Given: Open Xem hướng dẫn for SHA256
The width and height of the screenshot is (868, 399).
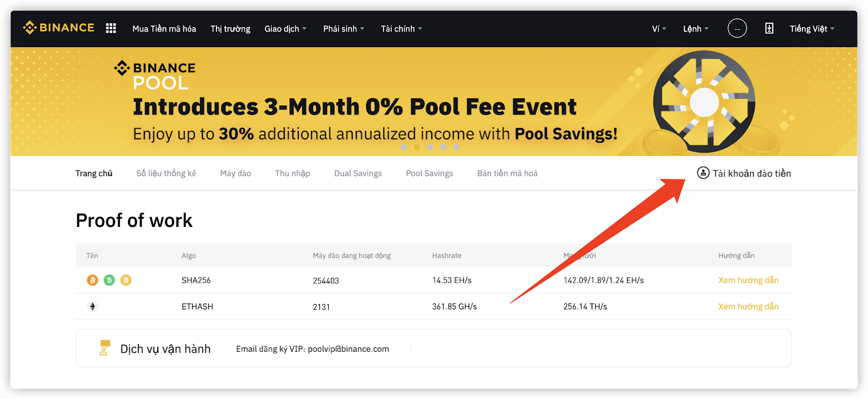Looking at the screenshot, I should 748,280.
